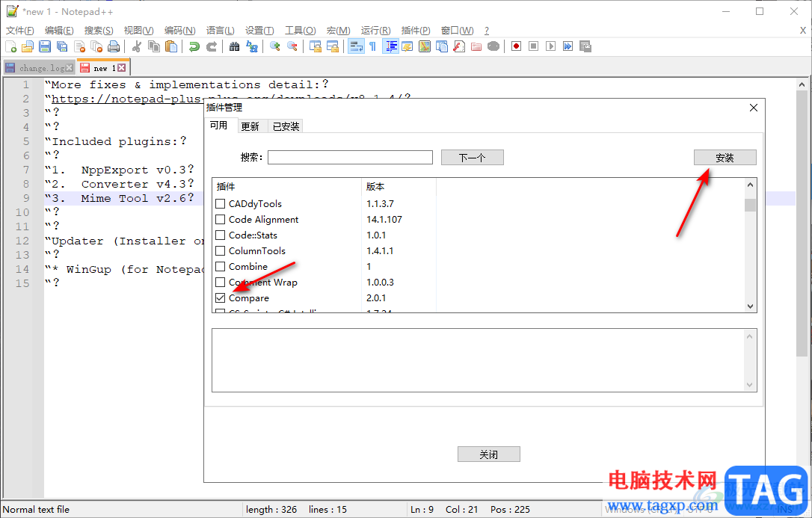Check the CADdyTools plugin checkbox
The width and height of the screenshot is (812, 518).
point(220,204)
